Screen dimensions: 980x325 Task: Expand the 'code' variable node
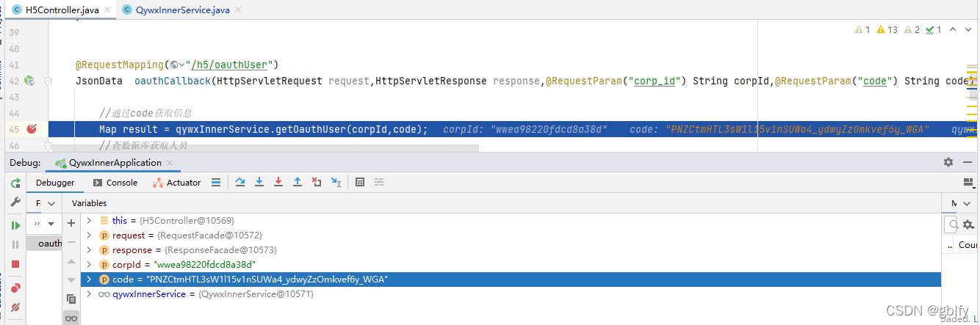[x=90, y=280]
